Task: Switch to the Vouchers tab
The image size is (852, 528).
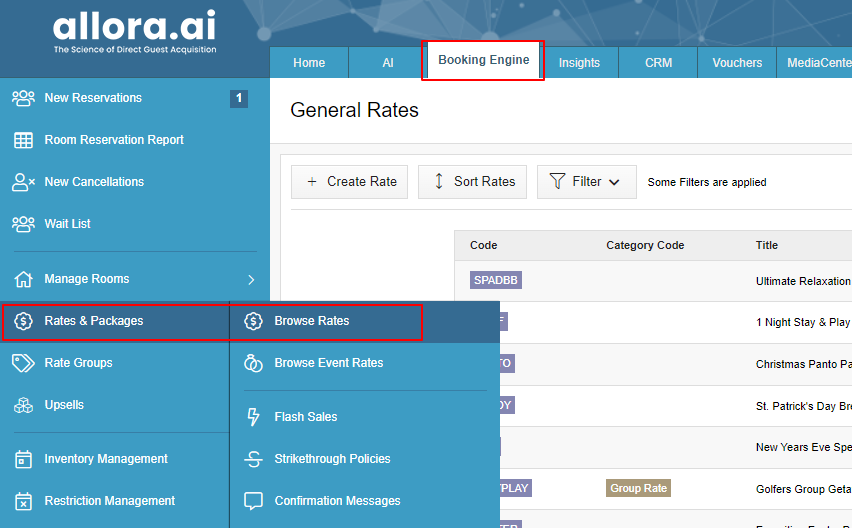Action: click(737, 62)
